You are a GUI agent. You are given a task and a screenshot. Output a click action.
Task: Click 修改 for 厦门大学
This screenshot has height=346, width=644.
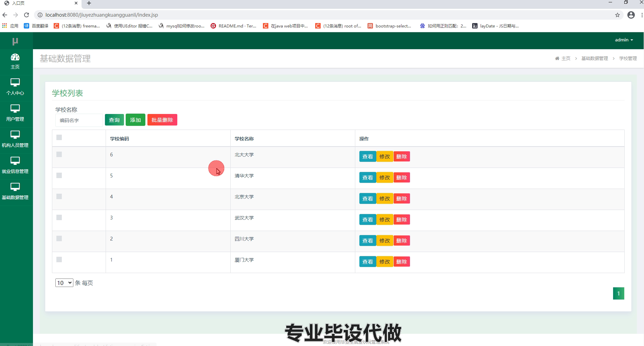coord(385,262)
